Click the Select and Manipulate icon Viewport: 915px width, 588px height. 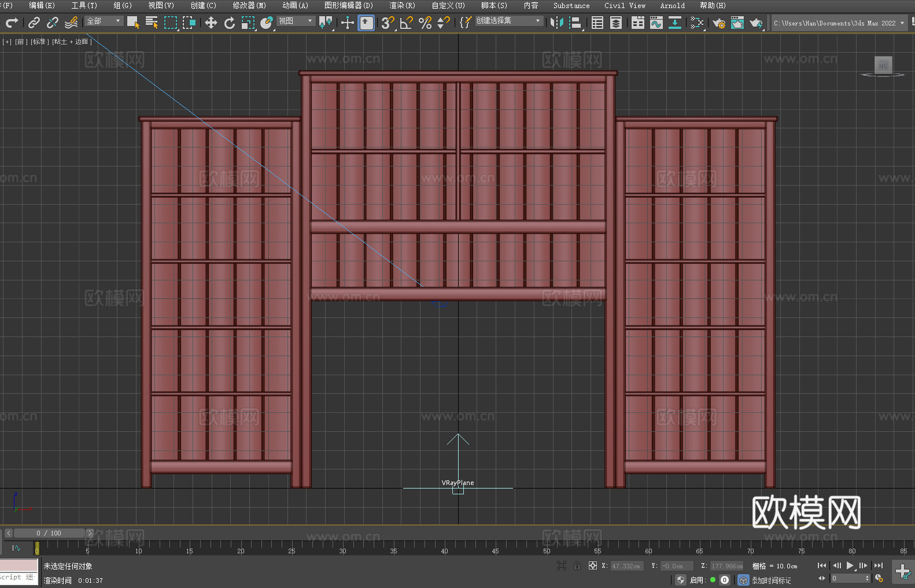[x=348, y=23]
